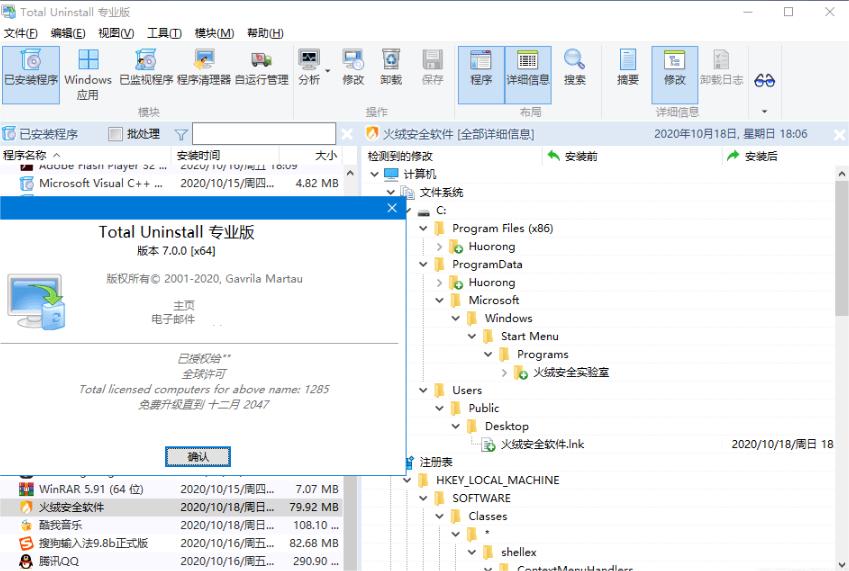
Task: Open the Installed Programs (已安装程序) module
Action: [31, 75]
